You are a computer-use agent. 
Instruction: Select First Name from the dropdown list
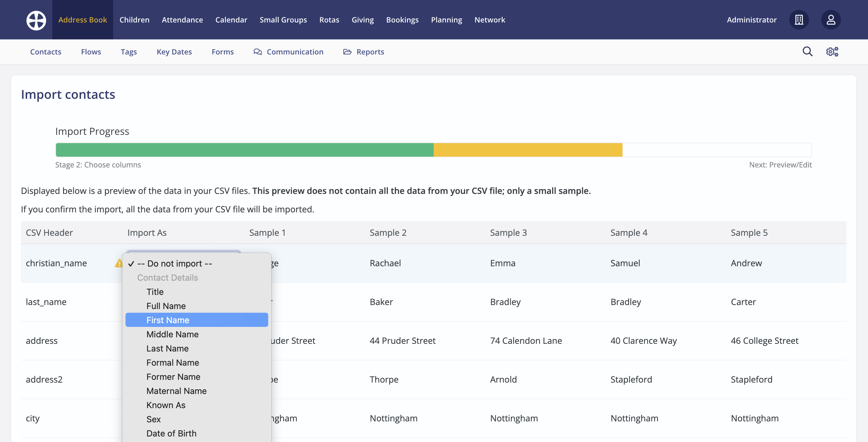tap(168, 320)
